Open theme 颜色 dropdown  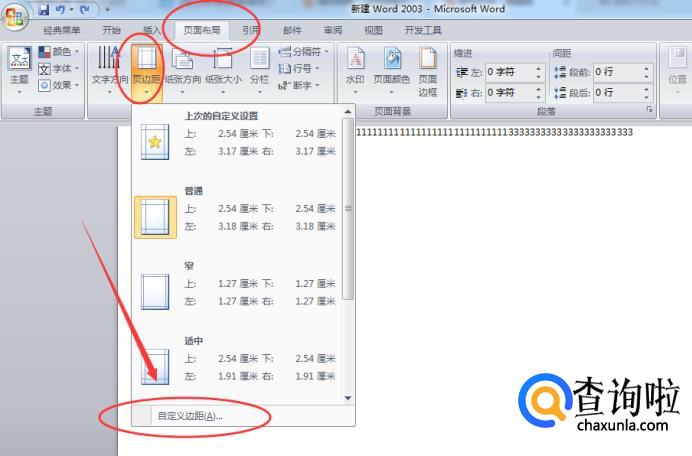[x=58, y=52]
